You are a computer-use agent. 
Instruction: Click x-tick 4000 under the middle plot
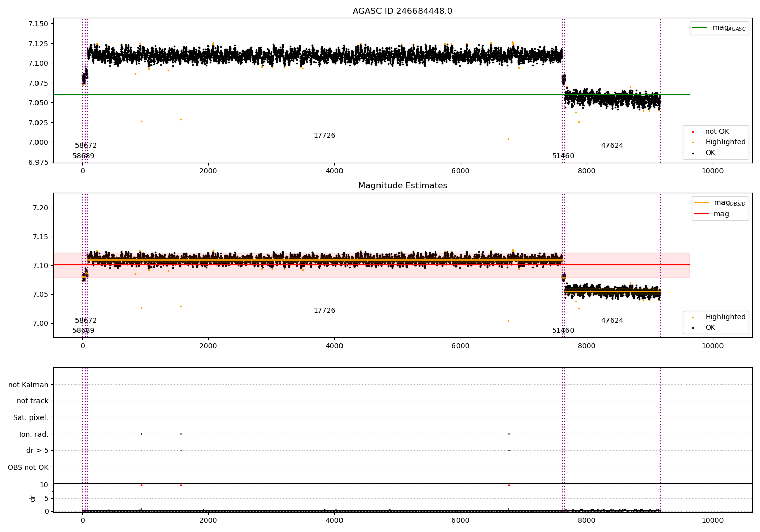point(334,346)
